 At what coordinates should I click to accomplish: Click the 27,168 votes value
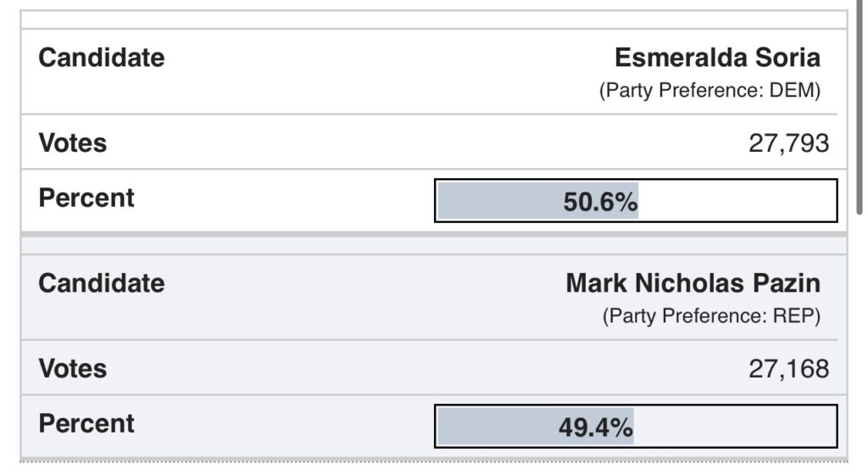[789, 369]
